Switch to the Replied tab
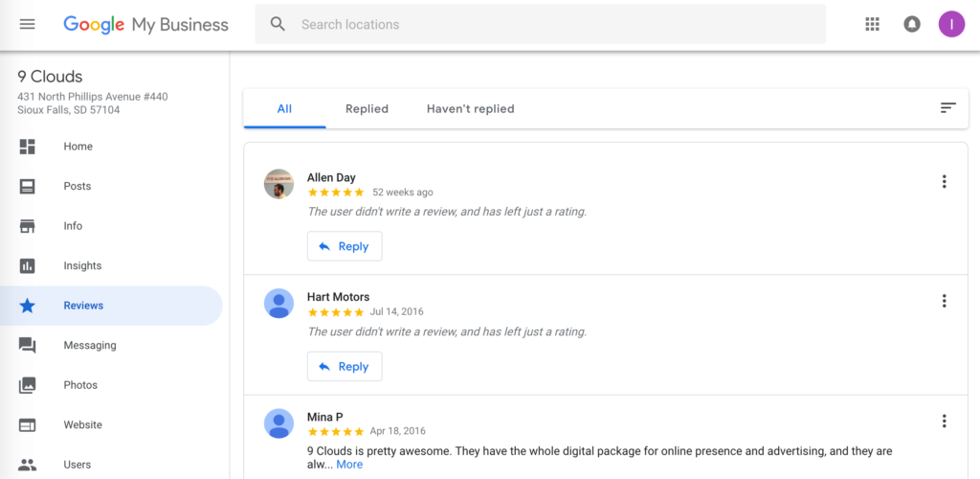The width and height of the screenshot is (980, 479). pos(367,109)
